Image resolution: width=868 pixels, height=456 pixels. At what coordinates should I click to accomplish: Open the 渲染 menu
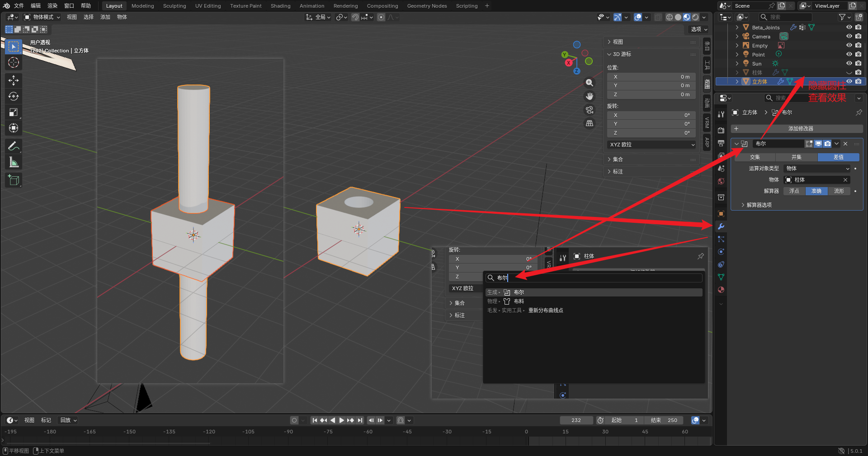click(52, 6)
